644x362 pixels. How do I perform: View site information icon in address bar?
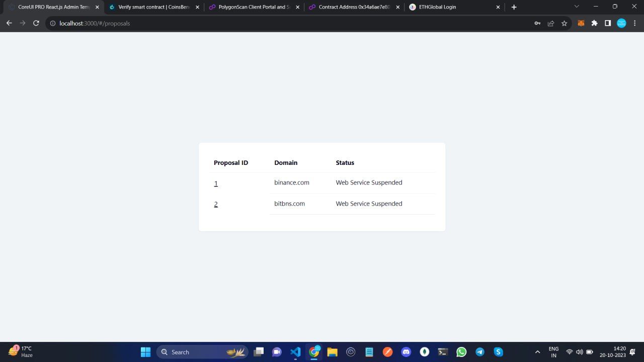pyautogui.click(x=52, y=23)
